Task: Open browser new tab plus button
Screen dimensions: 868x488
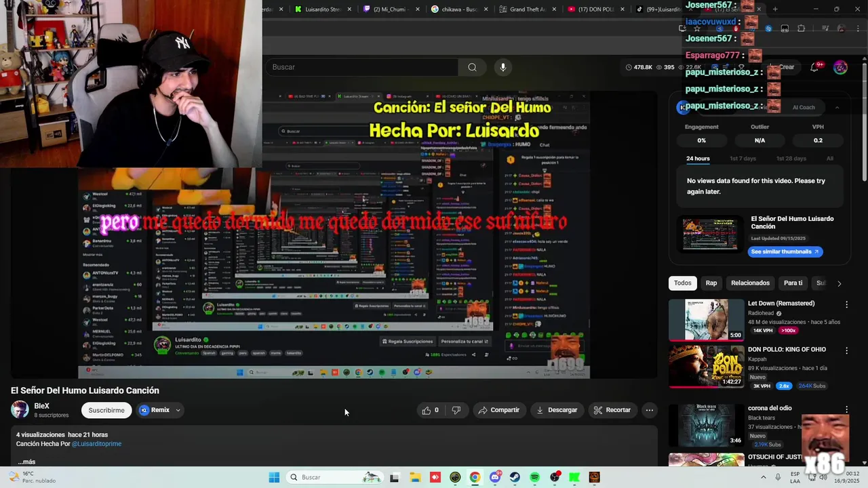Action: pyautogui.click(x=775, y=9)
